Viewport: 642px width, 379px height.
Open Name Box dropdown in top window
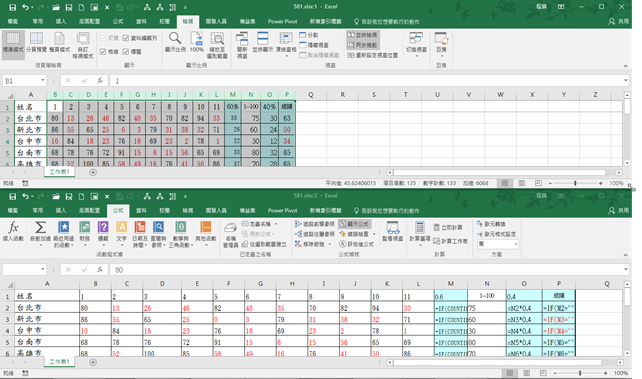click(x=43, y=81)
